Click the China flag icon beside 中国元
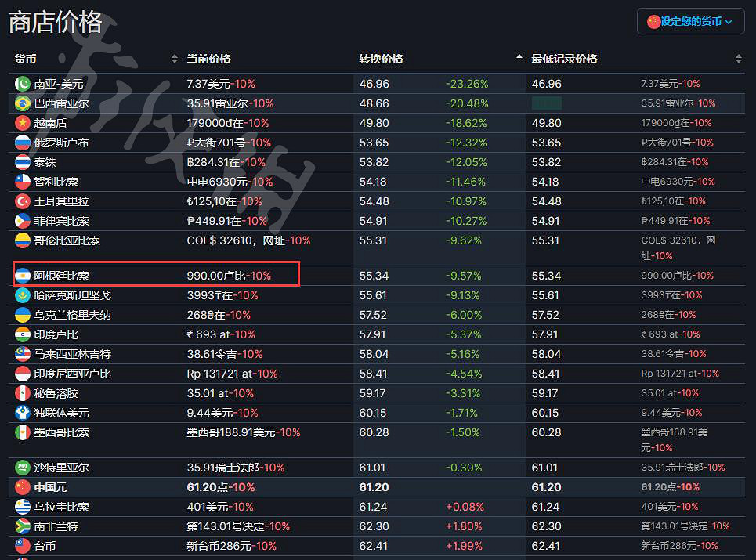 click(x=23, y=487)
